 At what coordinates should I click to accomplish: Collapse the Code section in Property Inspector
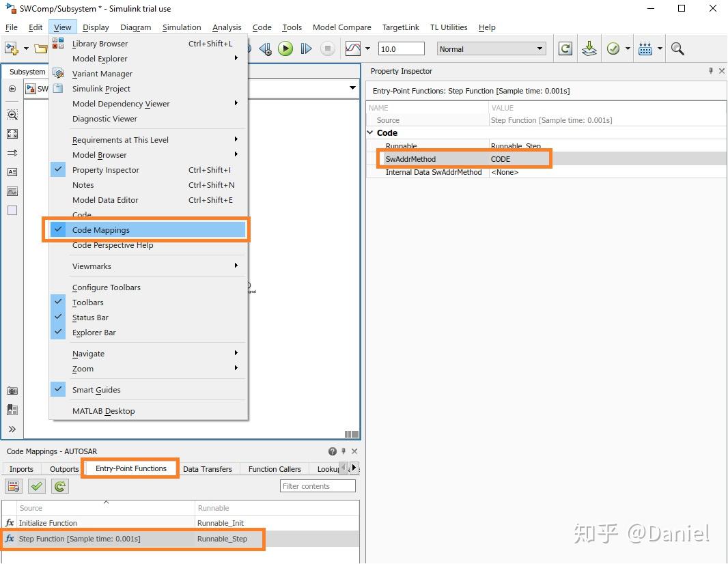point(371,132)
